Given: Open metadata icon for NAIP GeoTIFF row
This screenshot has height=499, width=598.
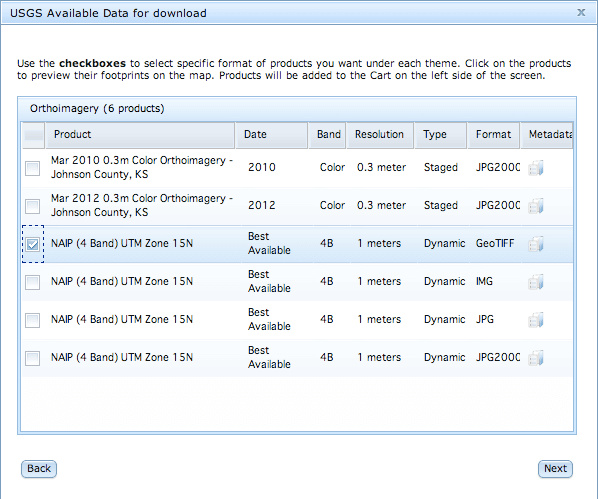Looking at the screenshot, I should point(536,244).
